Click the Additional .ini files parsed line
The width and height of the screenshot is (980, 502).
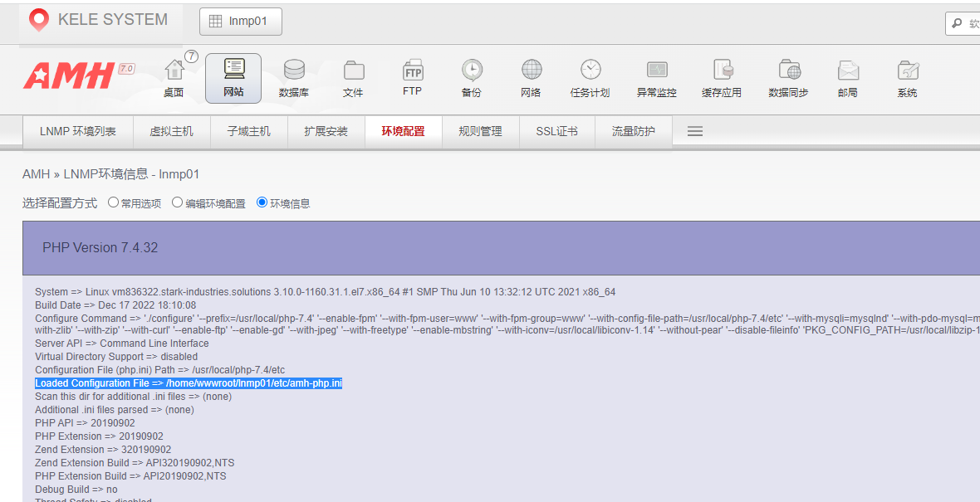coord(115,410)
